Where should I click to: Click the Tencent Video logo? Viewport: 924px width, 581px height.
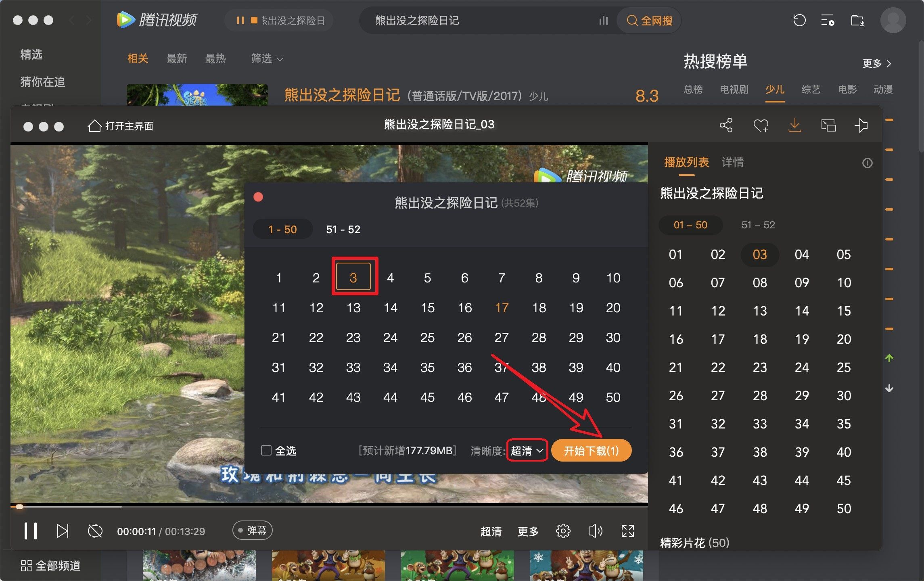tap(157, 20)
